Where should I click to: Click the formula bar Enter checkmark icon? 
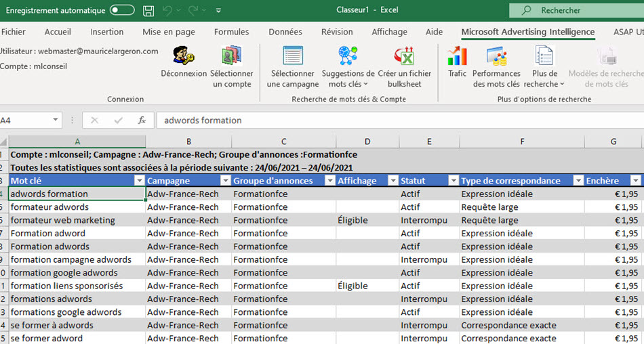click(118, 121)
